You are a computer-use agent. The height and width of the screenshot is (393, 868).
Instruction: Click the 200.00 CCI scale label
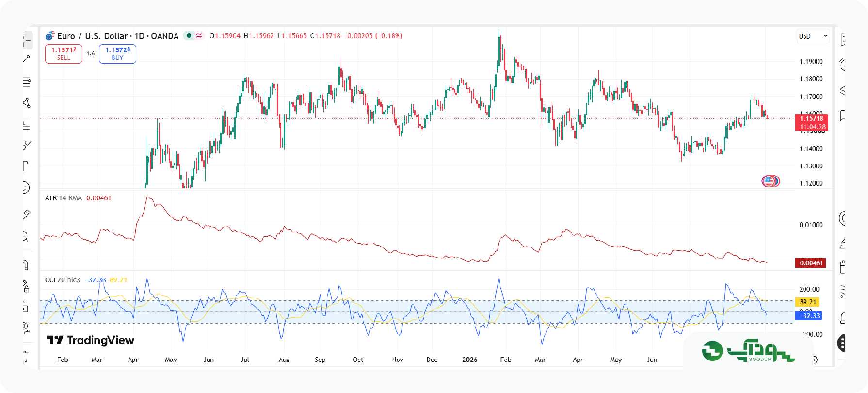809,289
